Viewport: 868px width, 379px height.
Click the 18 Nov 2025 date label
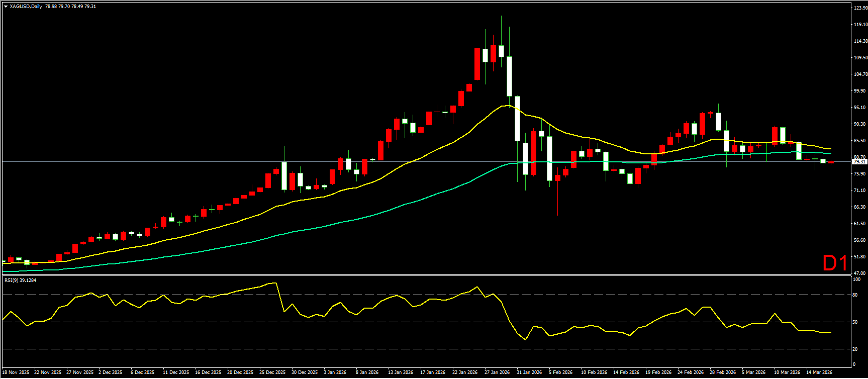point(15,372)
